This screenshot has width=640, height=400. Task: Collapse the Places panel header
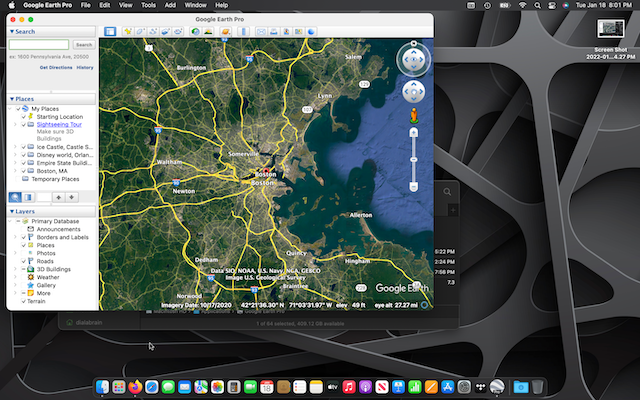click(x=12, y=99)
